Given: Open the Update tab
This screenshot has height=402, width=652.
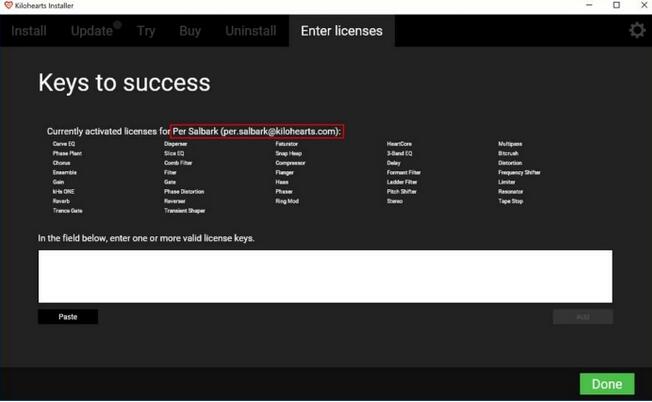Looking at the screenshot, I should click(x=91, y=31).
